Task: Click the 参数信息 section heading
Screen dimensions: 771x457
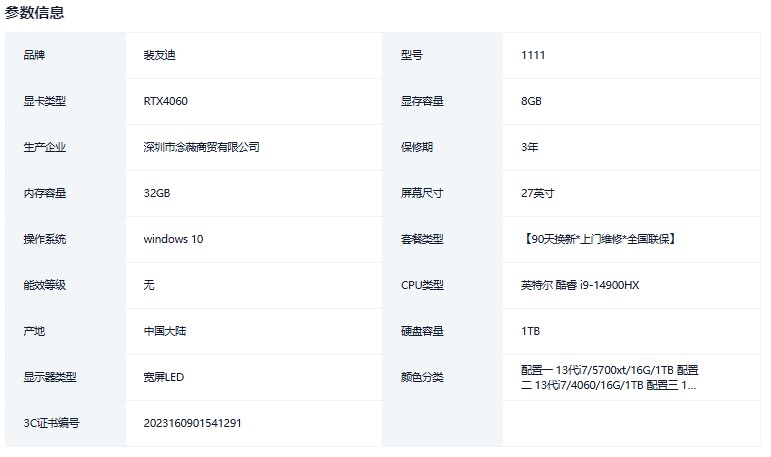Action: point(35,13)
